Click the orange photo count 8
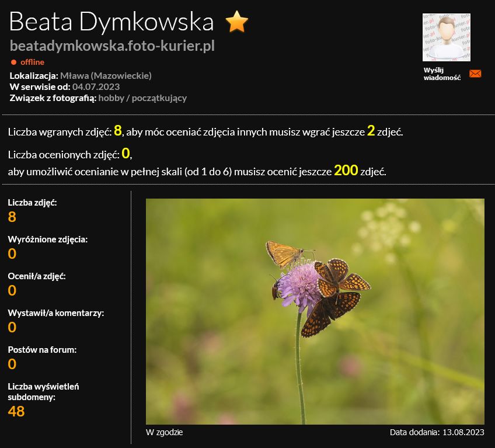 12,217
